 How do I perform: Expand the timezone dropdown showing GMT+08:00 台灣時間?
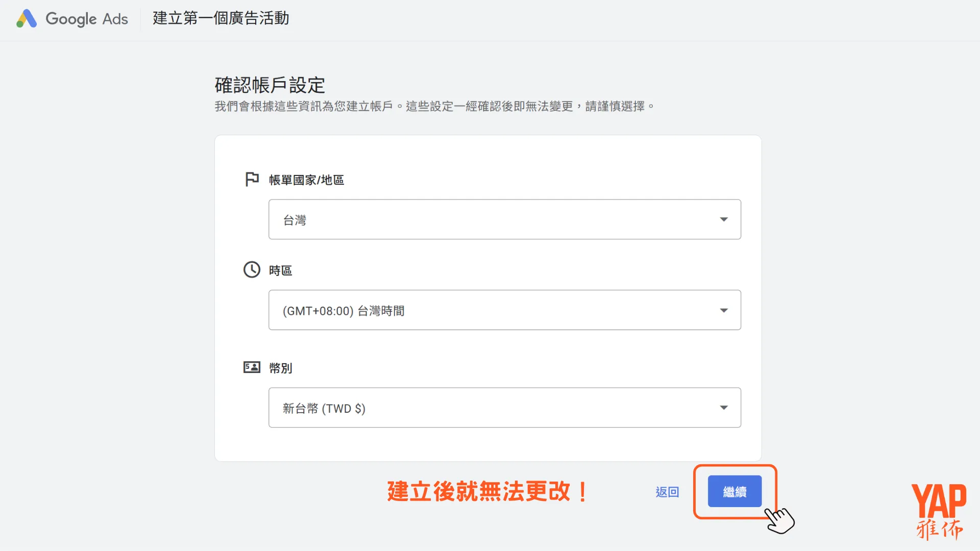(504, 310)
